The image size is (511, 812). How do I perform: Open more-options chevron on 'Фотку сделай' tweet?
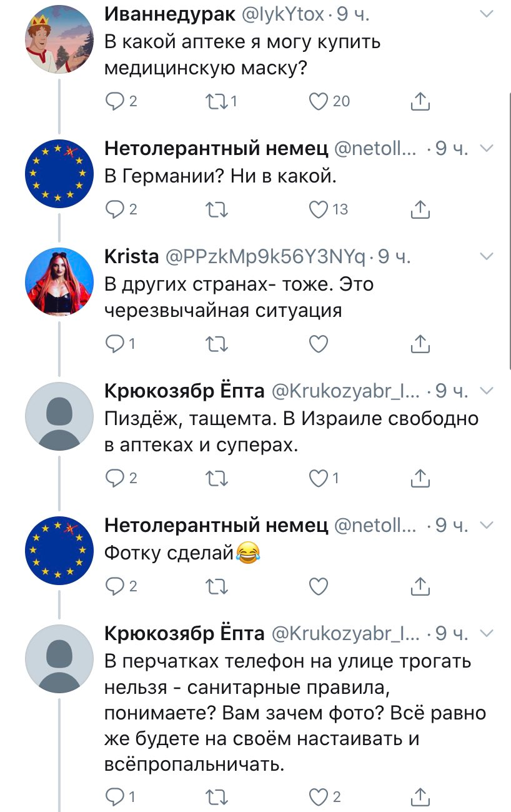pyautogui.click(x=487, y=526)
